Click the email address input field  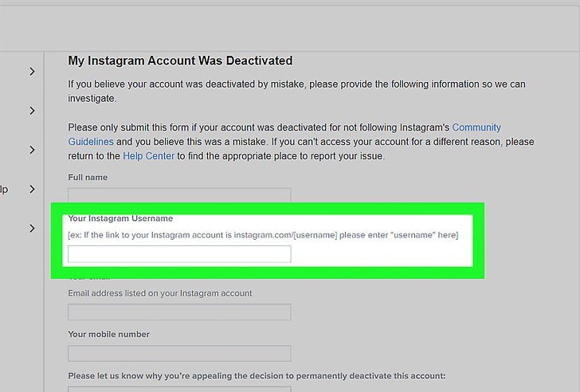click(179, 312)
